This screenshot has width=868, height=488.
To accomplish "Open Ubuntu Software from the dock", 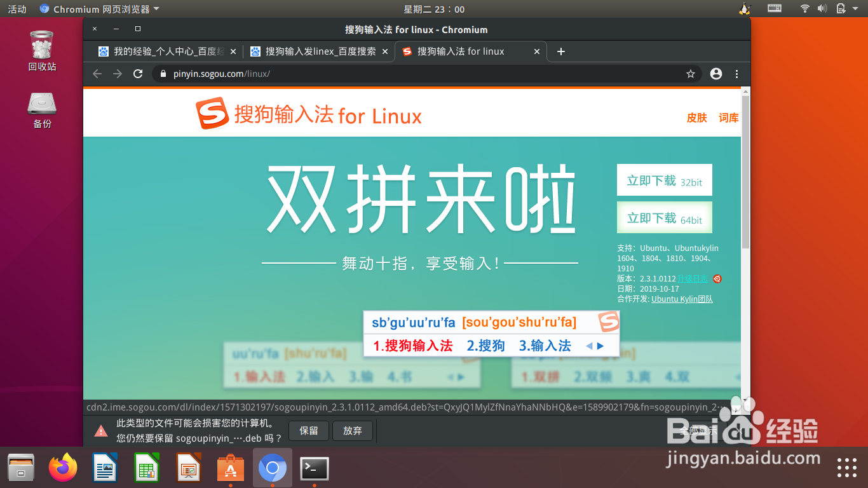I will point(230,468).
